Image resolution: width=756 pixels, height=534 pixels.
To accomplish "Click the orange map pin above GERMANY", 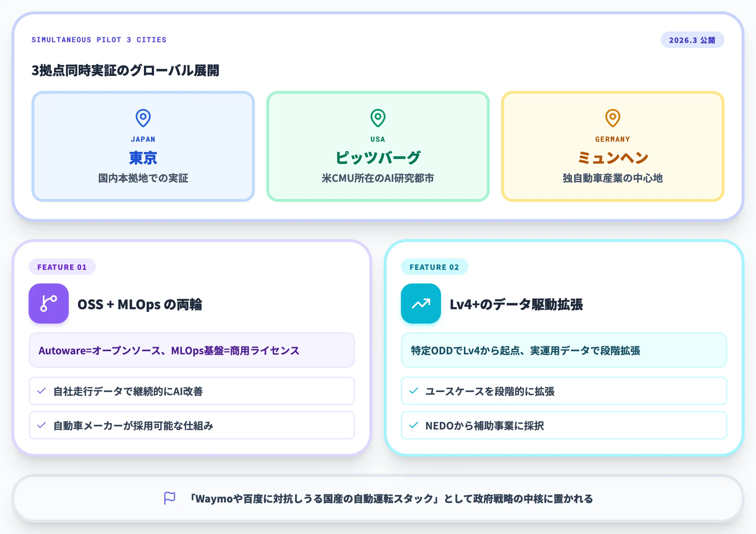I will coord(613,118).
